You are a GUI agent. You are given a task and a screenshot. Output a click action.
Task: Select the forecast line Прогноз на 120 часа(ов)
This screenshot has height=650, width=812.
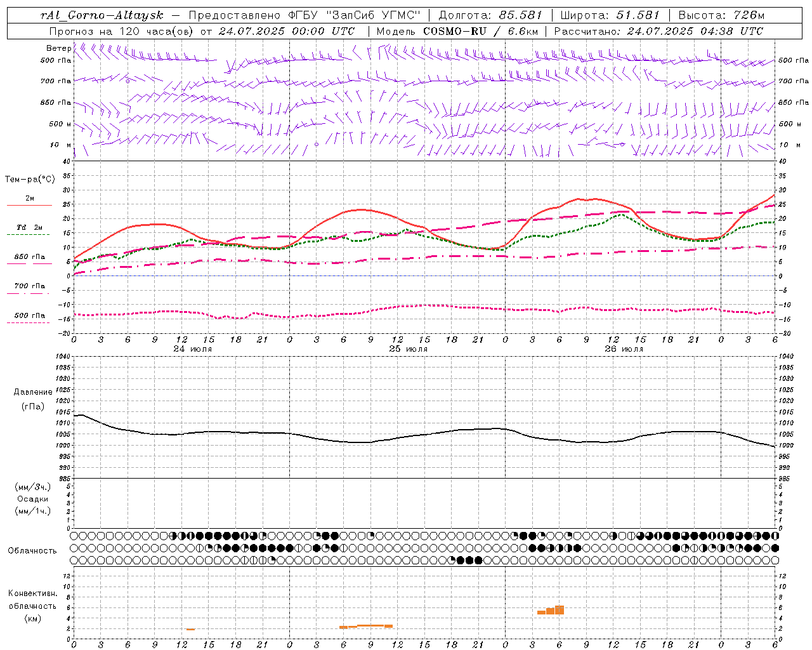(122, 31)
